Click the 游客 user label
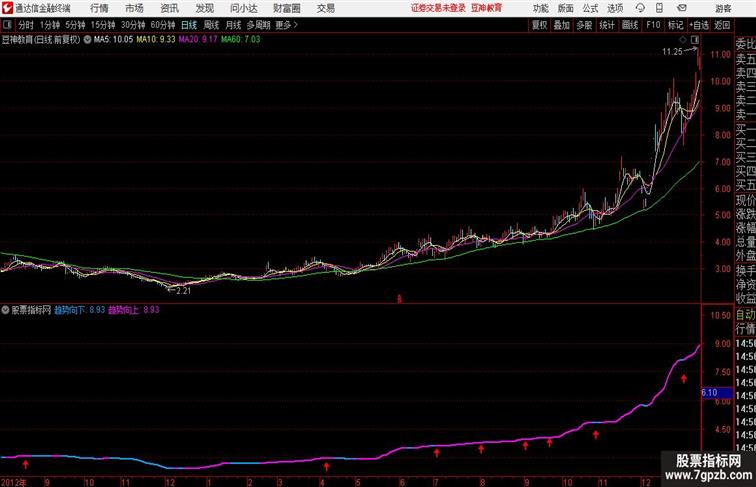This screenshot has height=487, width=756. 723,8
